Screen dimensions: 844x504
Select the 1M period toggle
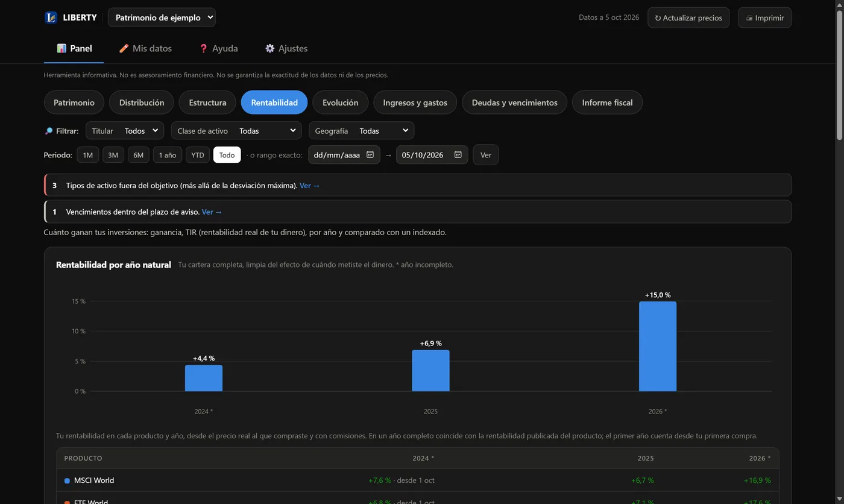click(88, 155)
